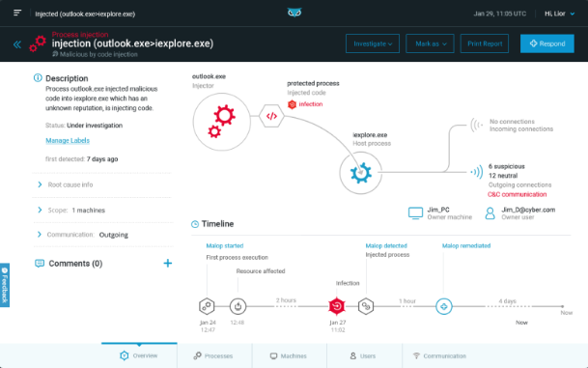Click the Jim_D@cyber.com owner user text
588x368 pixels.
coord(528,210)
